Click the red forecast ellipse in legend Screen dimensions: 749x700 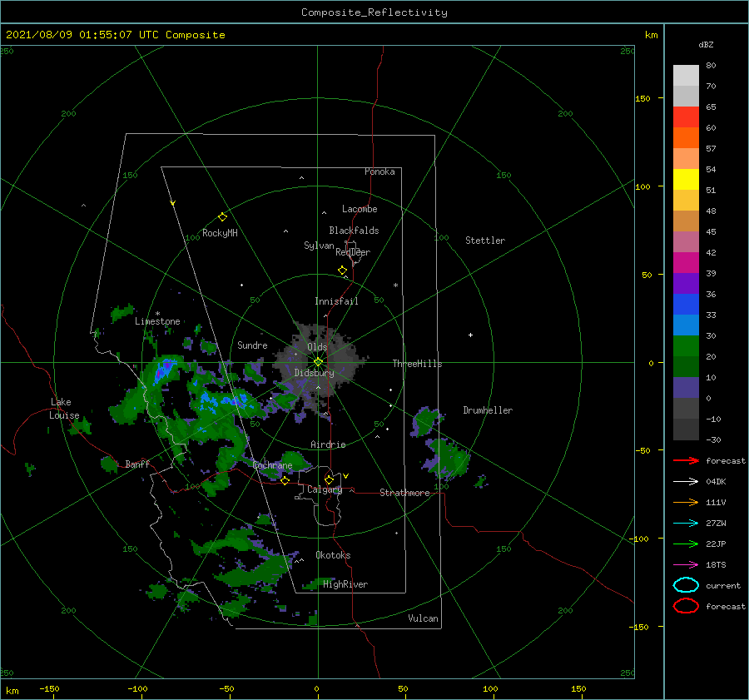(x=686, y=606)
